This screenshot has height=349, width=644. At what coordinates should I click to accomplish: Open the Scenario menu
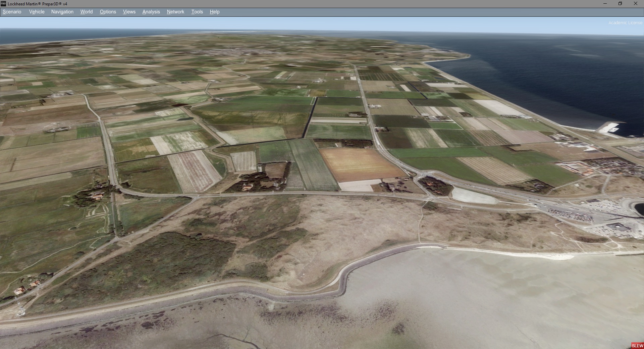pos(12,12)
